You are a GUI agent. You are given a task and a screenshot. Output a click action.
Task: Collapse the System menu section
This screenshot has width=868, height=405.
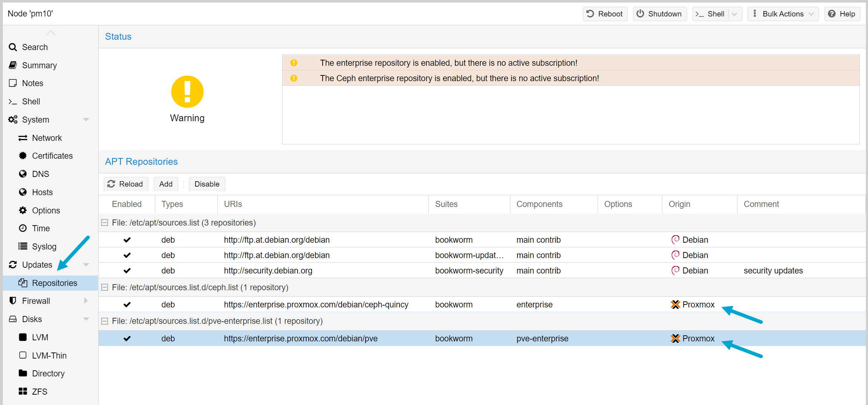point(86,120)
